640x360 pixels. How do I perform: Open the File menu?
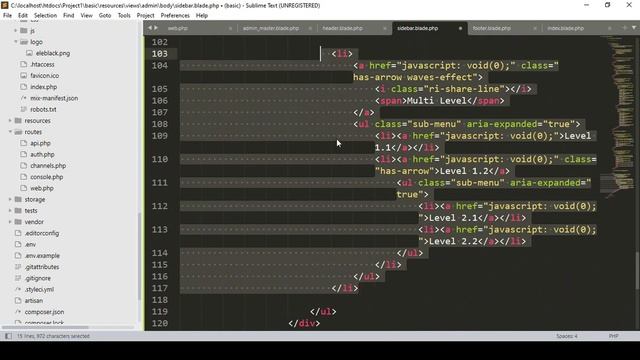tap(7, 16)
